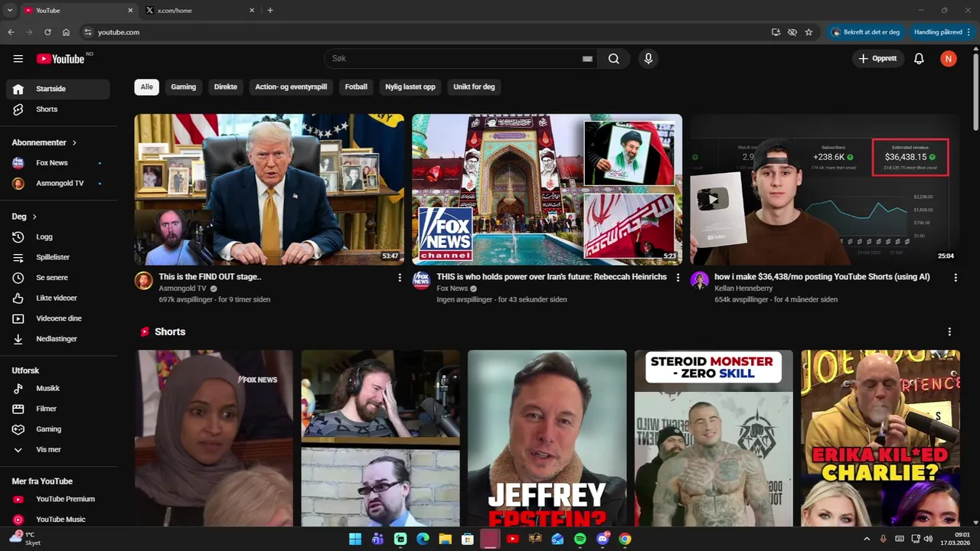Open new browser tab

[x=270, y=11]
